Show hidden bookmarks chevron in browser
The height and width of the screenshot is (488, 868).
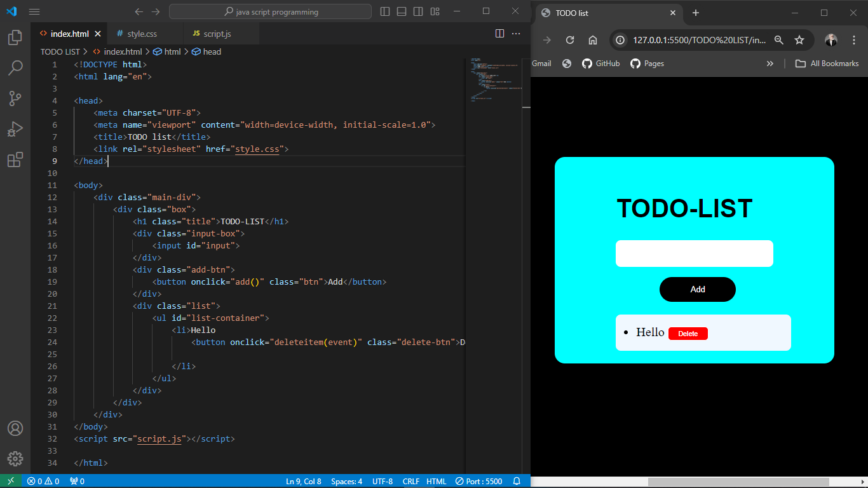(770, 64)
